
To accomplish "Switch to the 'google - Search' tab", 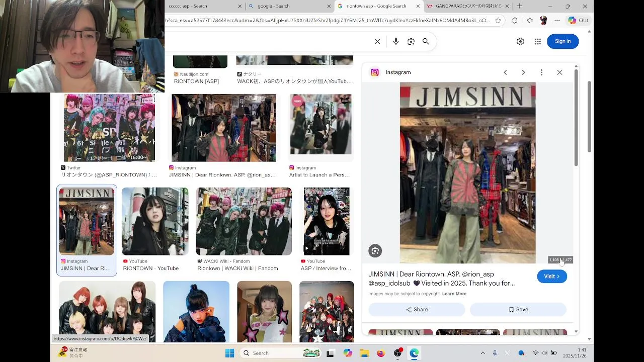I will pyautogui.click(x=289, y=6).
